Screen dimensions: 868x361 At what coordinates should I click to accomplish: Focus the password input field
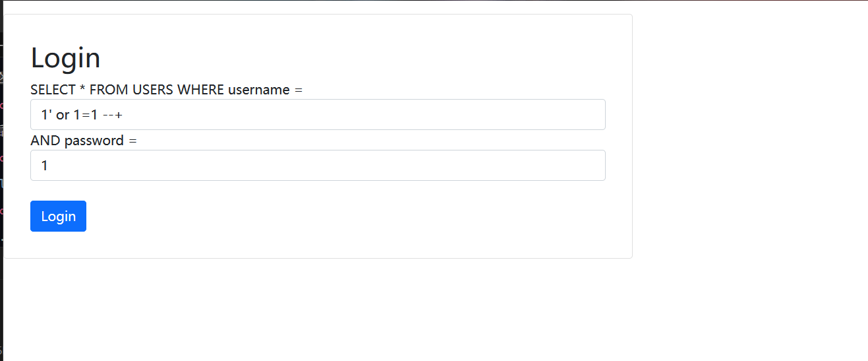[x=318, y=165]
